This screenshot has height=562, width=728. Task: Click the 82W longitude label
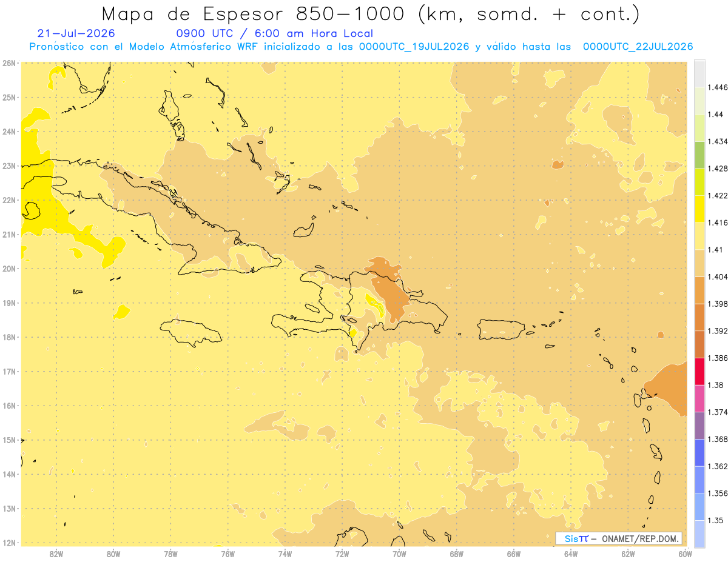[56, 554]
